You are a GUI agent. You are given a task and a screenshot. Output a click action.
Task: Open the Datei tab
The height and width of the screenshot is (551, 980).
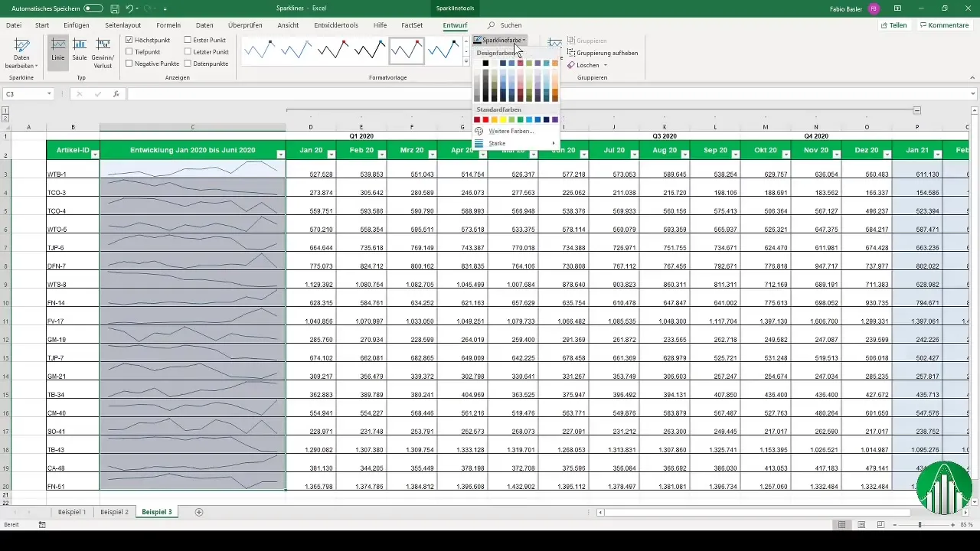pyautogui.click(x=14, y=25)
